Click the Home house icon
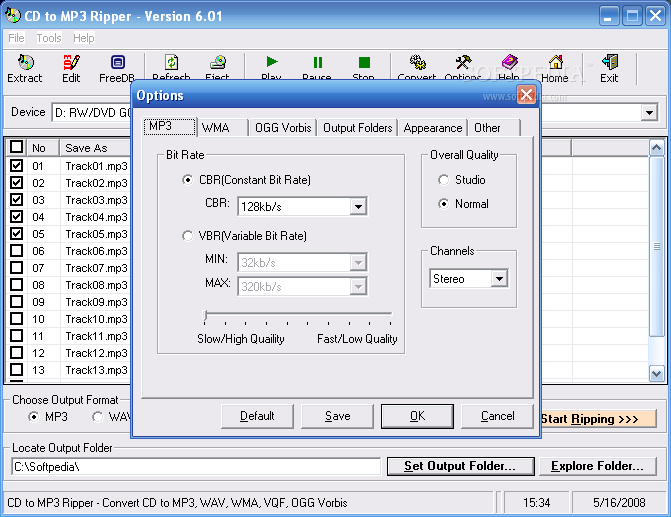 click(555, 62)
